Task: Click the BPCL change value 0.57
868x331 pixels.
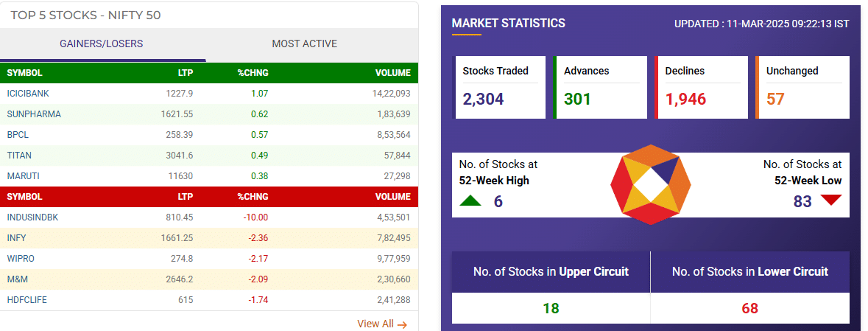Action: pos(259,135)
